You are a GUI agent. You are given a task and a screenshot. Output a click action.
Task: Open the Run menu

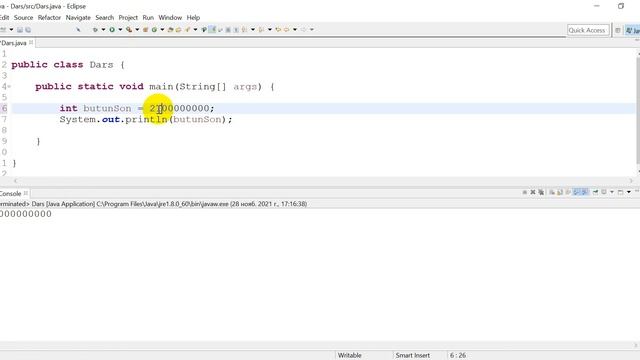tap(148, 18)
